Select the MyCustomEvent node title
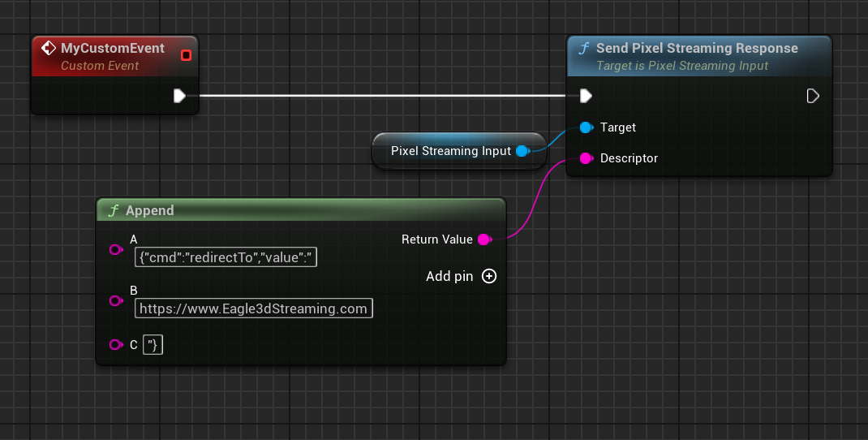The image size is (868, 440). (112, 49)
